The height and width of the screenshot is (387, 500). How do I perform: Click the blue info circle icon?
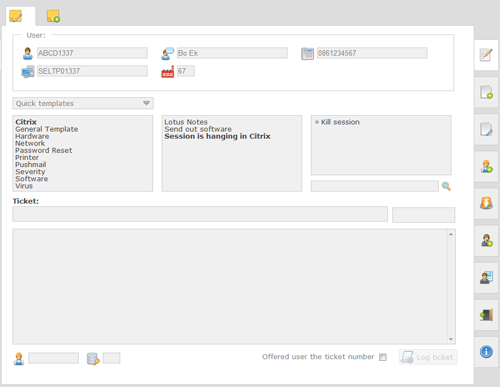486,351
